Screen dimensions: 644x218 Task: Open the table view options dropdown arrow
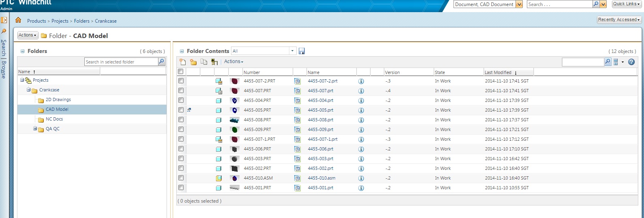[x=623, y=62]
